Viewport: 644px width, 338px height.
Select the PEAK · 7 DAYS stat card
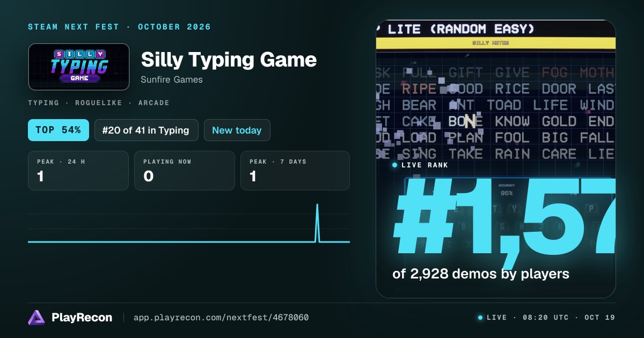295,171
